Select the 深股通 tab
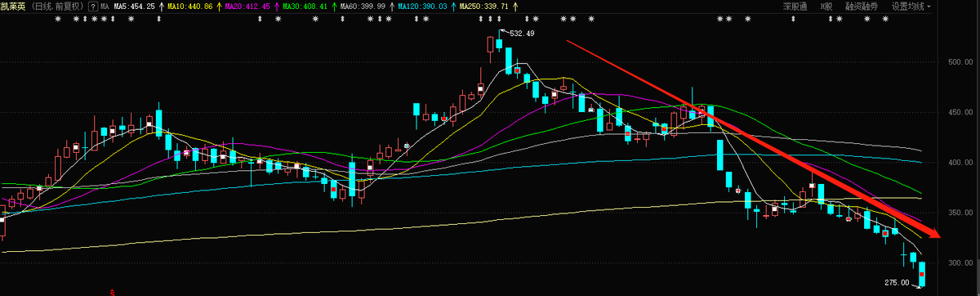This screenshot has width=980, height=296. click(795, 7)
